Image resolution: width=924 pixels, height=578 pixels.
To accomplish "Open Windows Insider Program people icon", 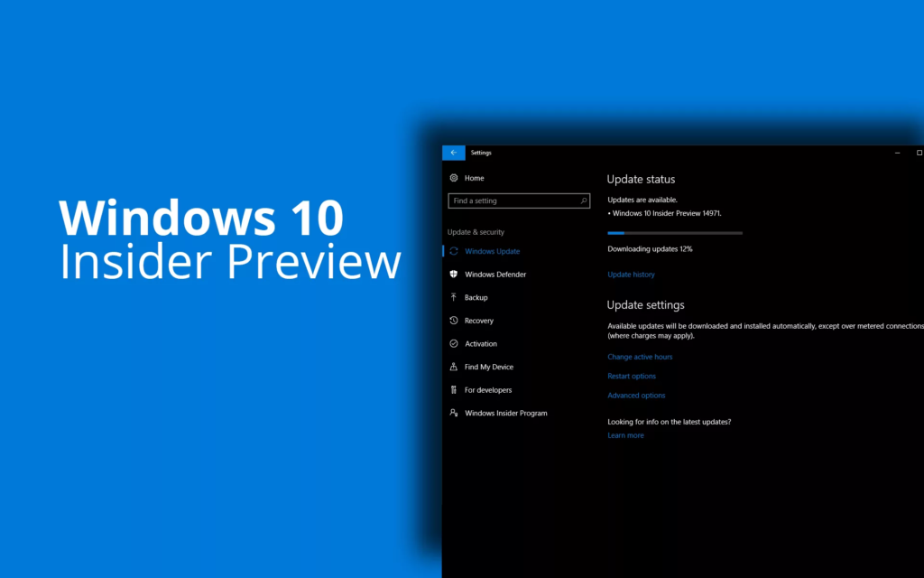I will point(453,413).
